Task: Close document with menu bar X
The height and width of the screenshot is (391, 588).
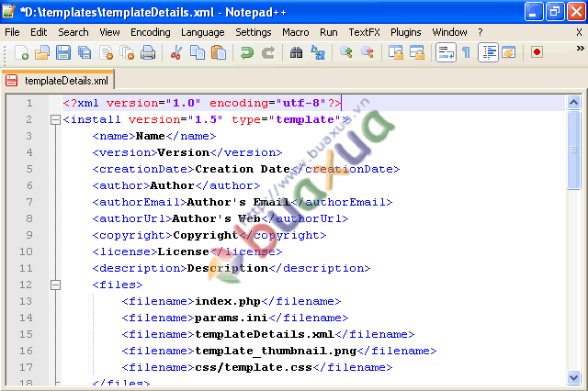Action: pyautogui.click(x=579, y=33)
